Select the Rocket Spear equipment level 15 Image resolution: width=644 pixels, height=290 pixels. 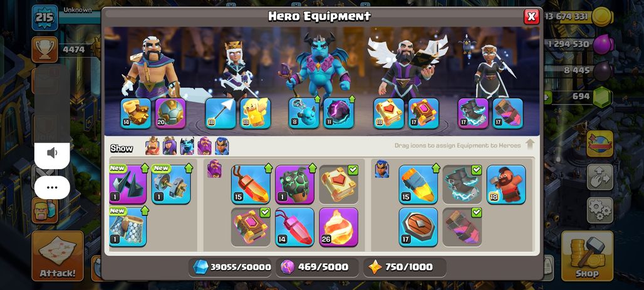click(x=418, y=184)
